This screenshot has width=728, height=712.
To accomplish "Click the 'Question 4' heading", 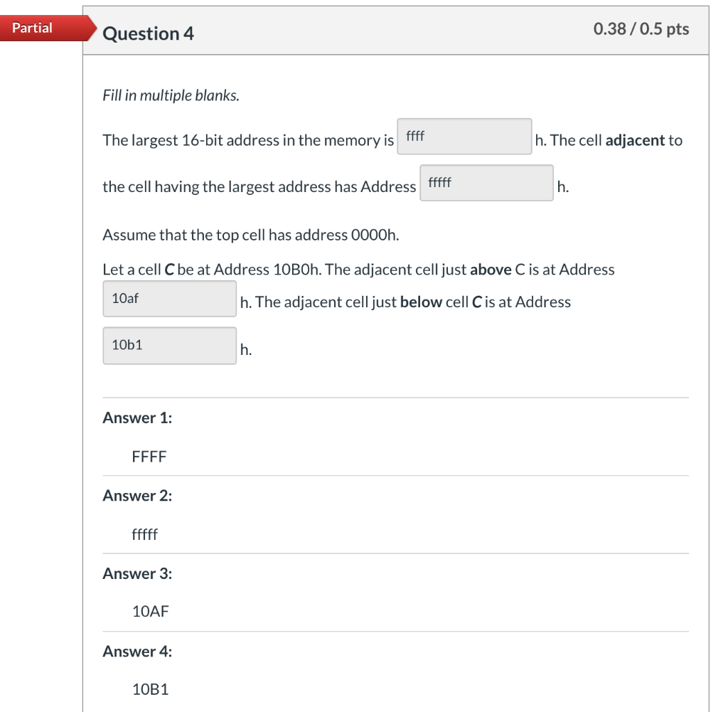I will (x=148, y=34).
